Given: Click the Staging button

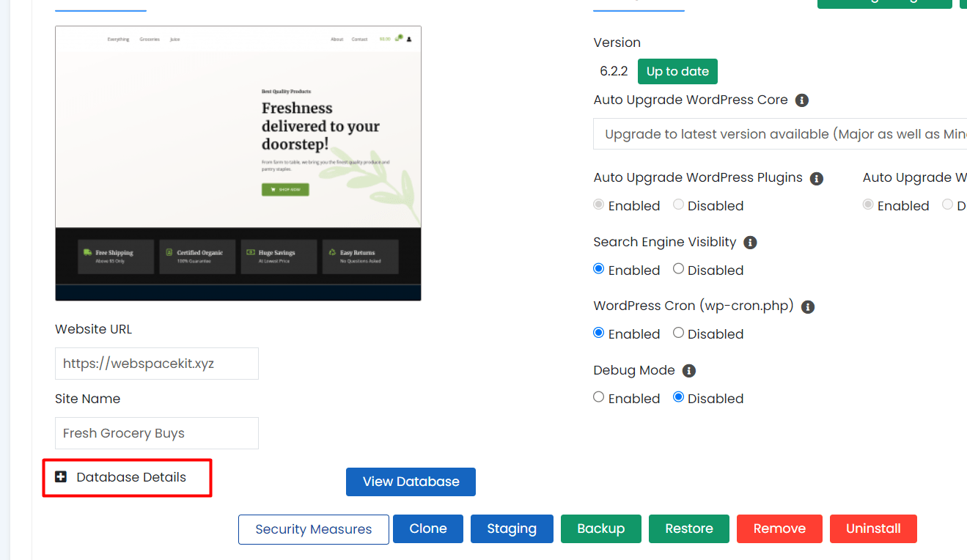Looking at the screenshot, I should tap(512, 528).
